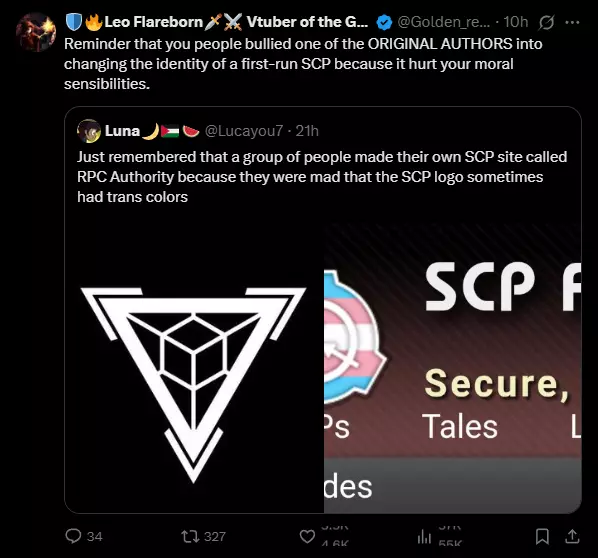Visit the @Golden_re... handle
The width and height of the screenshot is (598, 558).
pyautogui.click(x=444, y=22)
